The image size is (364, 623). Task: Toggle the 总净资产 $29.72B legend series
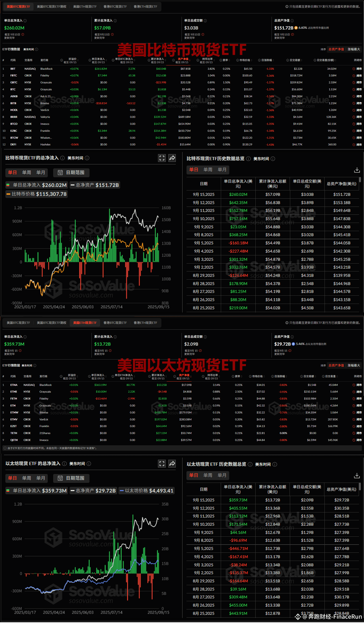pos(93,491)
